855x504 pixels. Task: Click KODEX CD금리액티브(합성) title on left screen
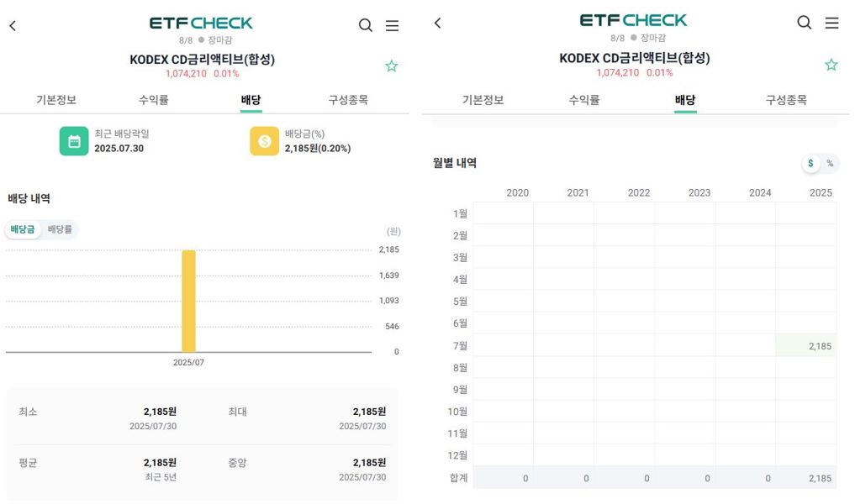point(203,60)
